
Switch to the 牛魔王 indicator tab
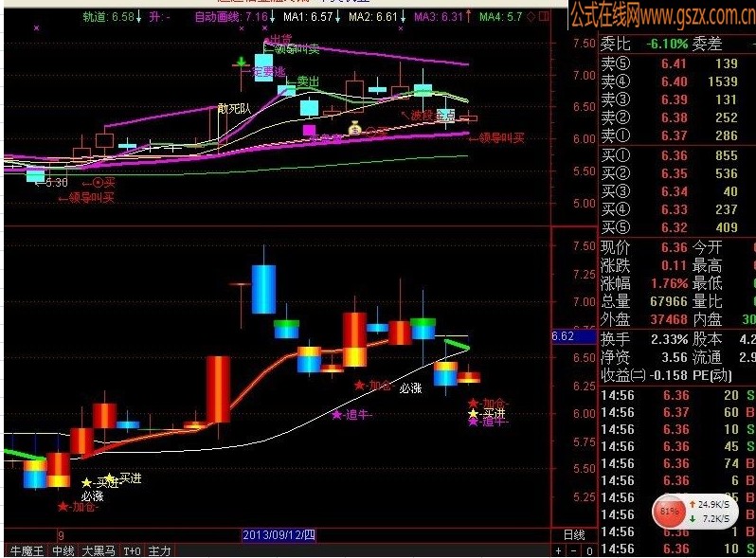27,550
